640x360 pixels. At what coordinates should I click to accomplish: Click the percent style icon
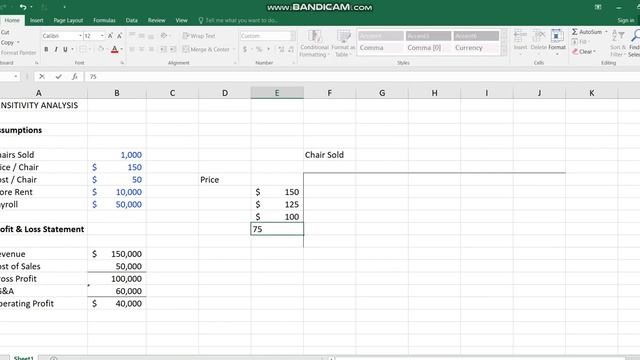point(258,49)
